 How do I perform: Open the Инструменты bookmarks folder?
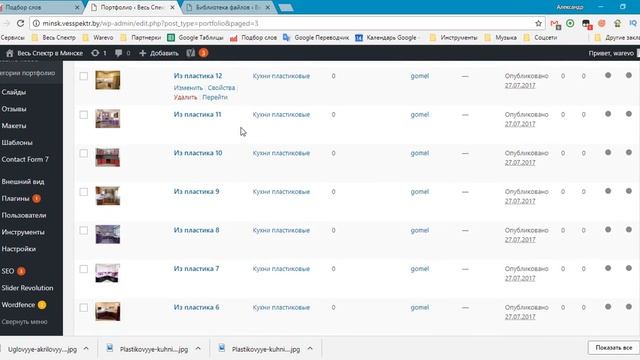(453, 38)
